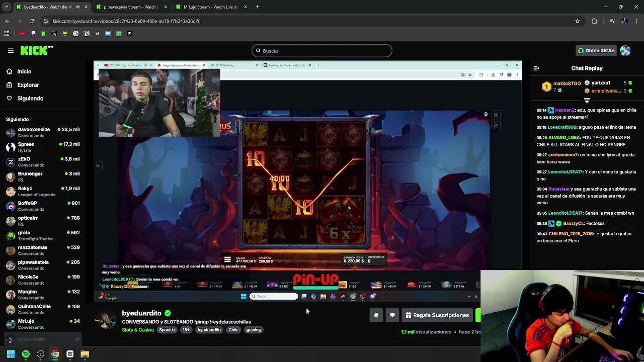This screenshot has width=644, height=362.
Task: Toggle the follow heart button
Action: 392,315
